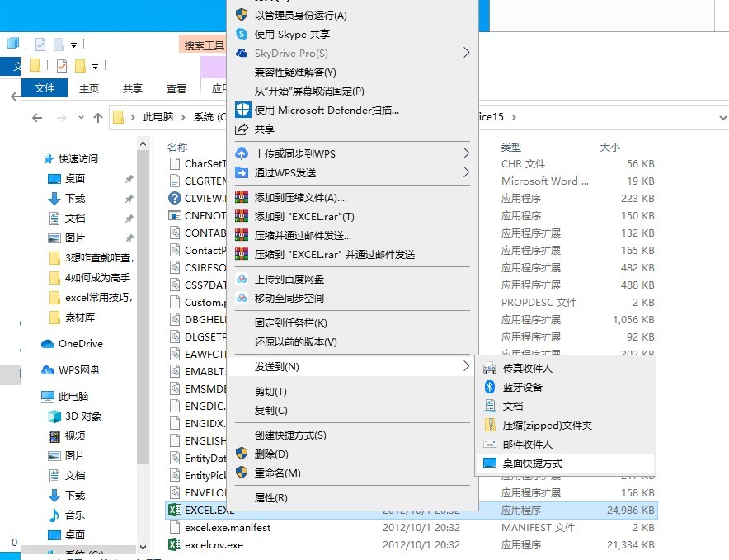
Task: Open recent locations dropdown arrow
Action: (x=81, y=118)
